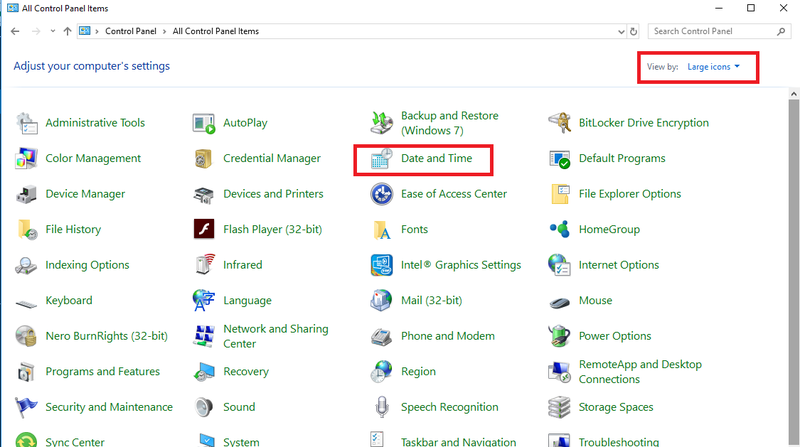Click the AutoPlay icon
800x447 pixels.
tap(204, 123)
